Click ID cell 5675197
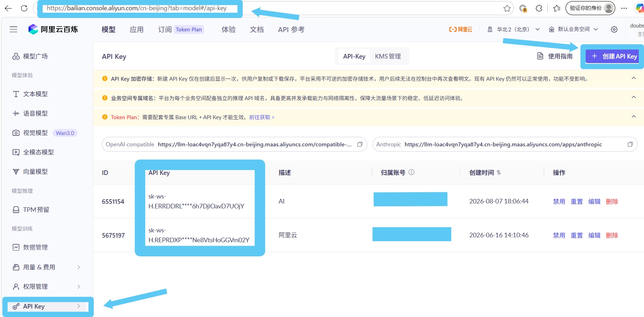Image resolution: width=644 pixels, height=317 pixels. [113, 236]
